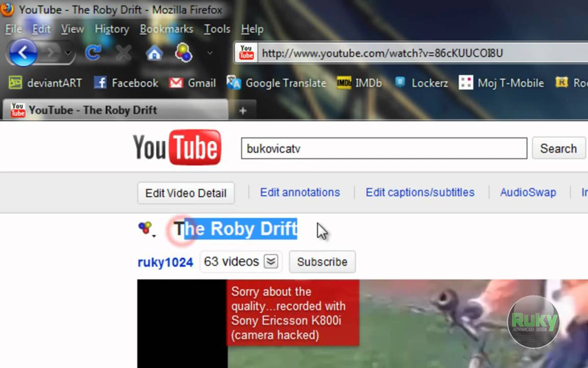Screen dimensions: 588x368
Task: Click the highlighted title The Roby Drift
Action: point(236,228)
